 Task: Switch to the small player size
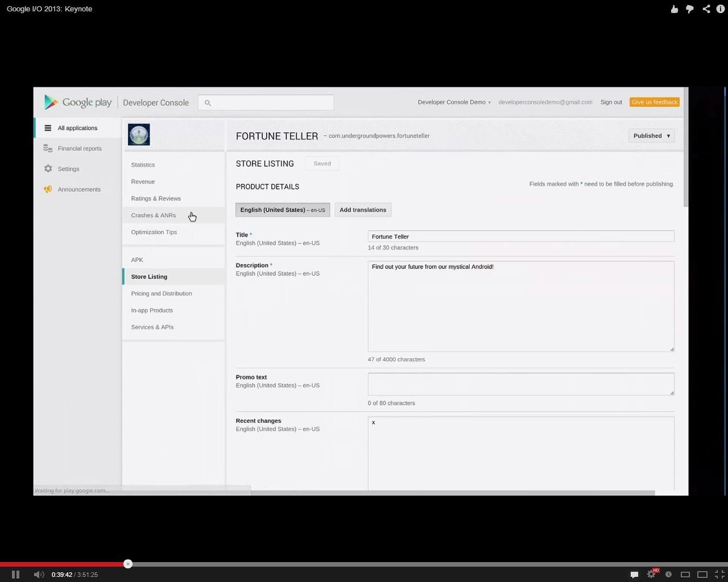[x=685, y=575]
